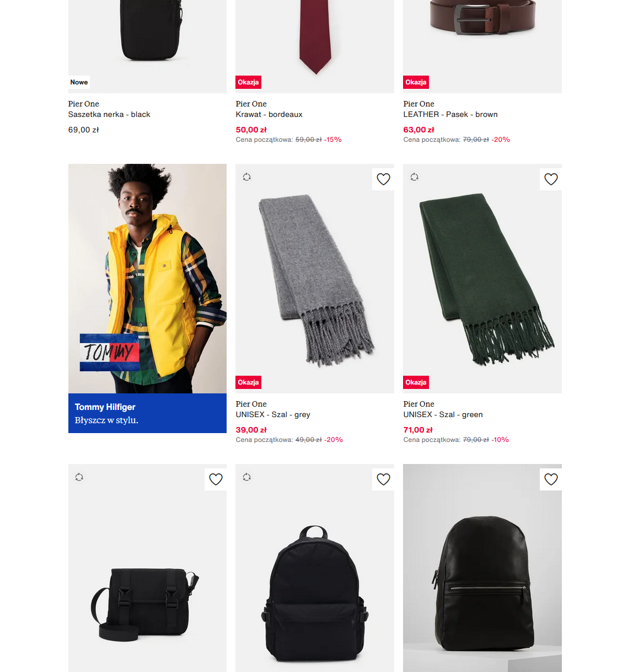Open Saszetka nerka - black product link

click(x=109, y=114)
